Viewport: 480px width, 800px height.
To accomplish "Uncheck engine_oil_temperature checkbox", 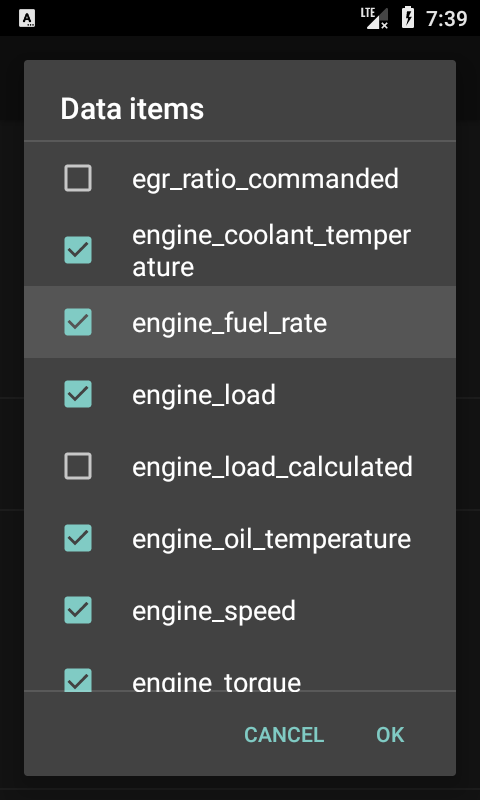I will tap(78, 538).
